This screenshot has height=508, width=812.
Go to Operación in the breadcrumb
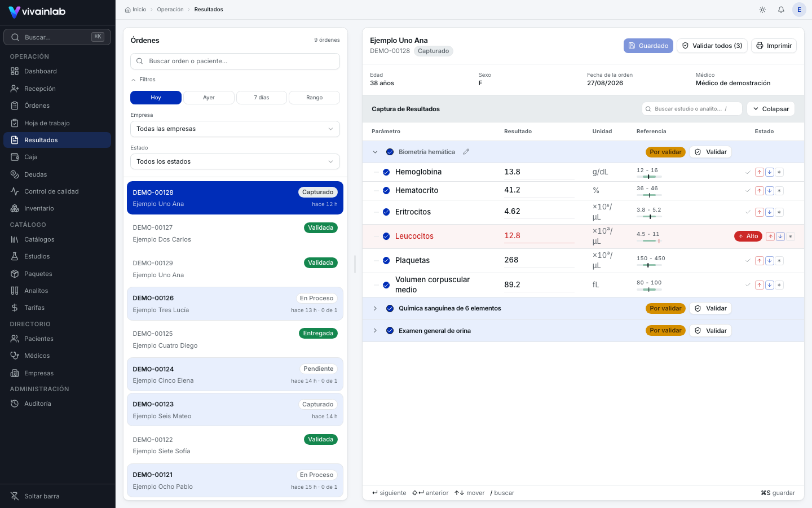pos(170,10)
